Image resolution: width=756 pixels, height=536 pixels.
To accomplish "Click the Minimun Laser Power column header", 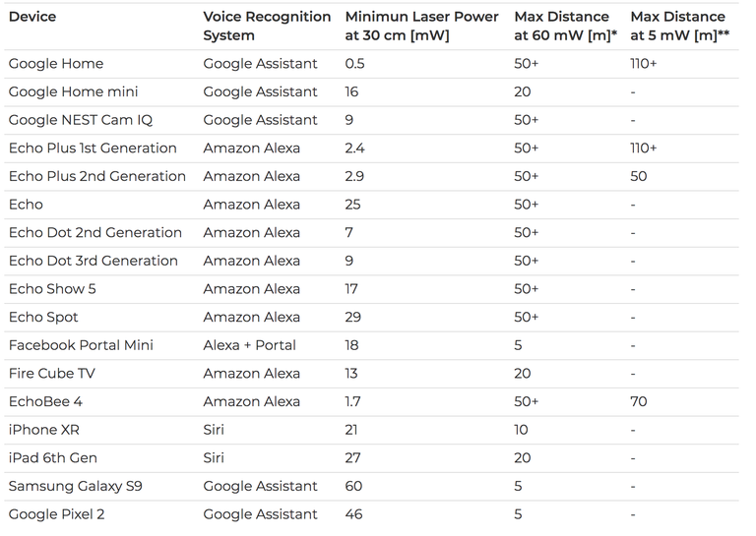I will pos(422,26).
